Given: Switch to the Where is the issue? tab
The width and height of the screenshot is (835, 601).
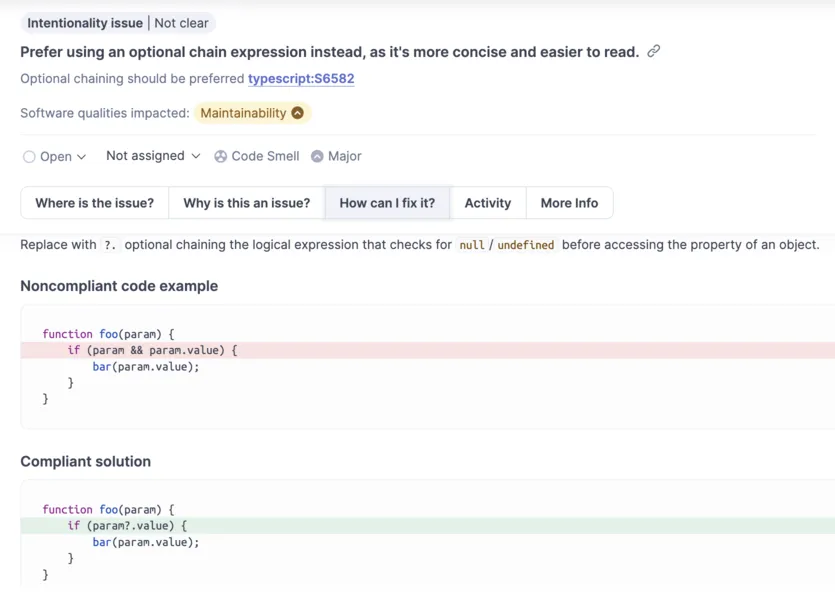Looking at the screenshot, I should [95, 203].
